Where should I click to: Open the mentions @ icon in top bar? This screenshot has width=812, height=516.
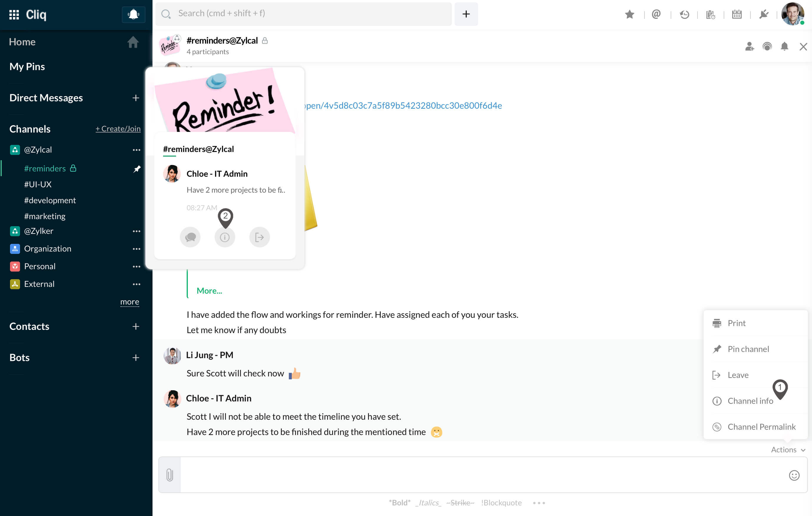pyautogui.click(x=656, y=14)
